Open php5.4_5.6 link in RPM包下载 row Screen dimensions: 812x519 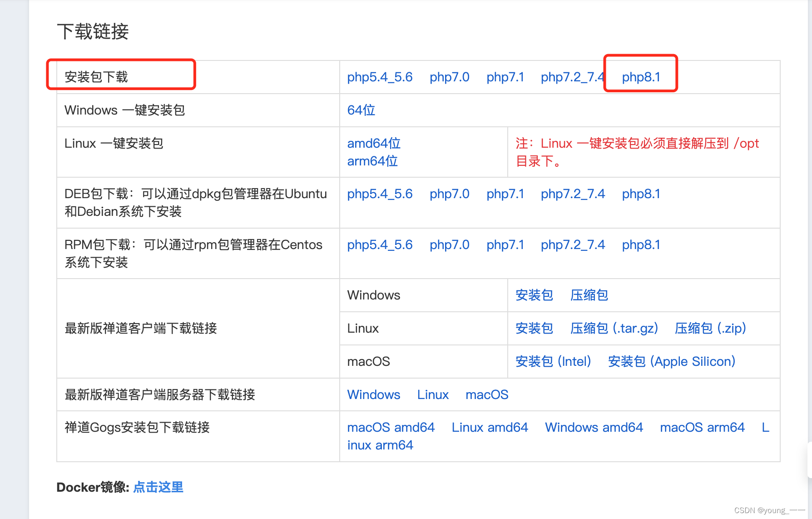click(380, 245)
